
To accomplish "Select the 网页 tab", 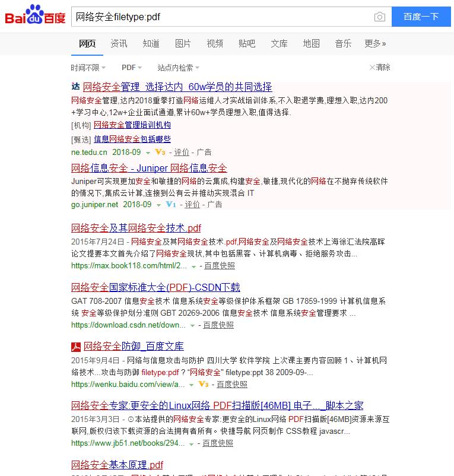I will point(87,44).
